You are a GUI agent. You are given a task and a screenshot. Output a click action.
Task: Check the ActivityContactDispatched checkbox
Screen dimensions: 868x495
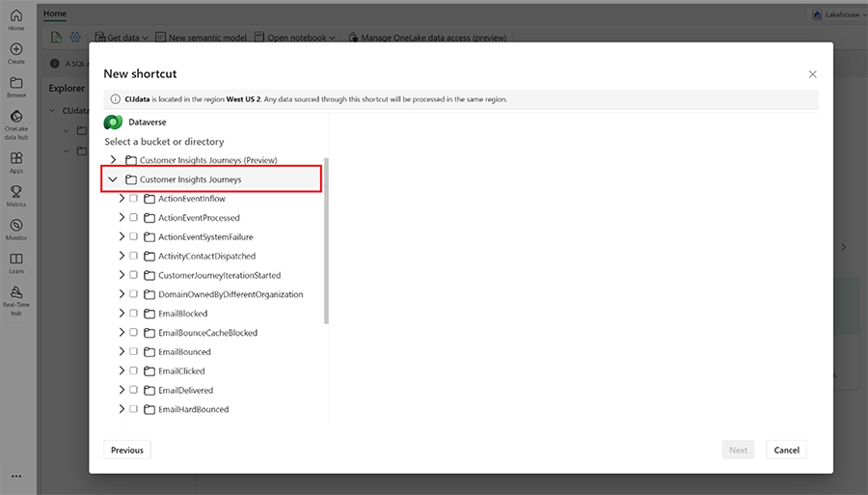pyautogui.click(x=133, y=256)
